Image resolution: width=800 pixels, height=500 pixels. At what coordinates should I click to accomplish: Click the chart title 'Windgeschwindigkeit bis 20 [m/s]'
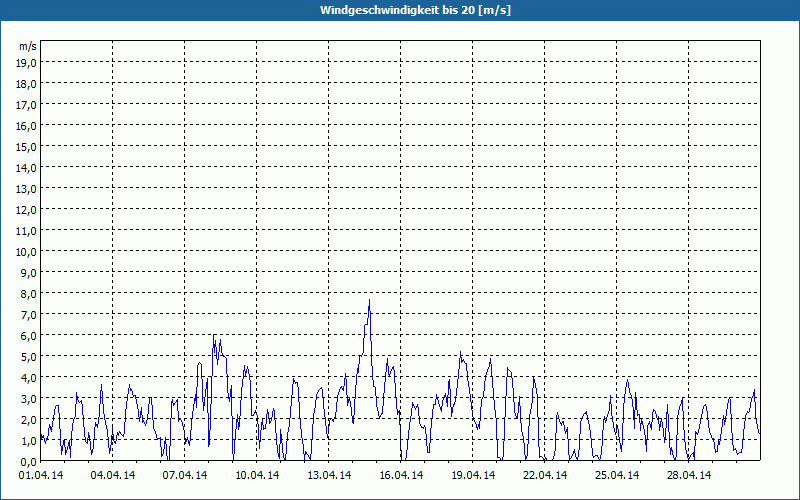400,10
